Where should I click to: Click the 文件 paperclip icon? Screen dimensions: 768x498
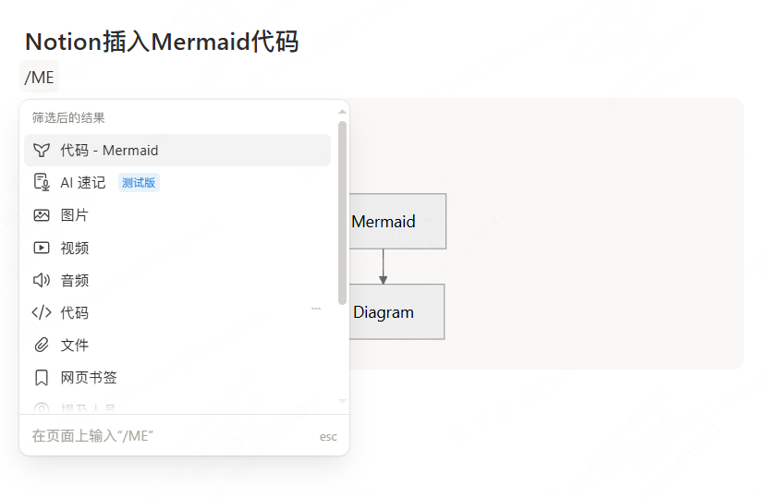42,345
